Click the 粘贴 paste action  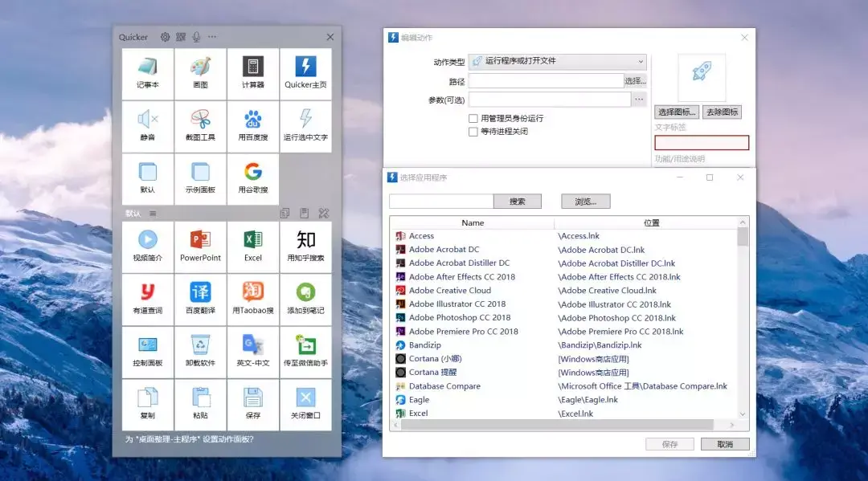coord(200,405)
